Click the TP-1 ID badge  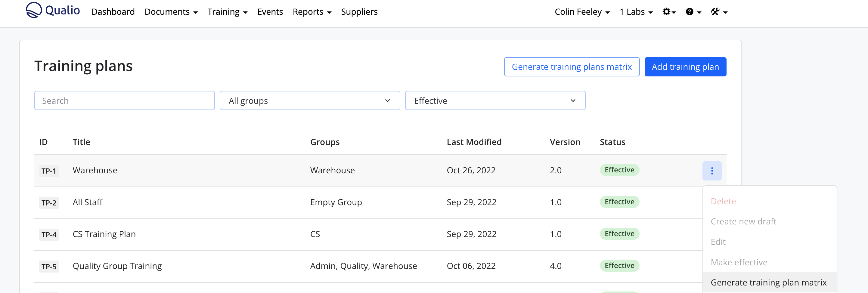click(48, 171)
